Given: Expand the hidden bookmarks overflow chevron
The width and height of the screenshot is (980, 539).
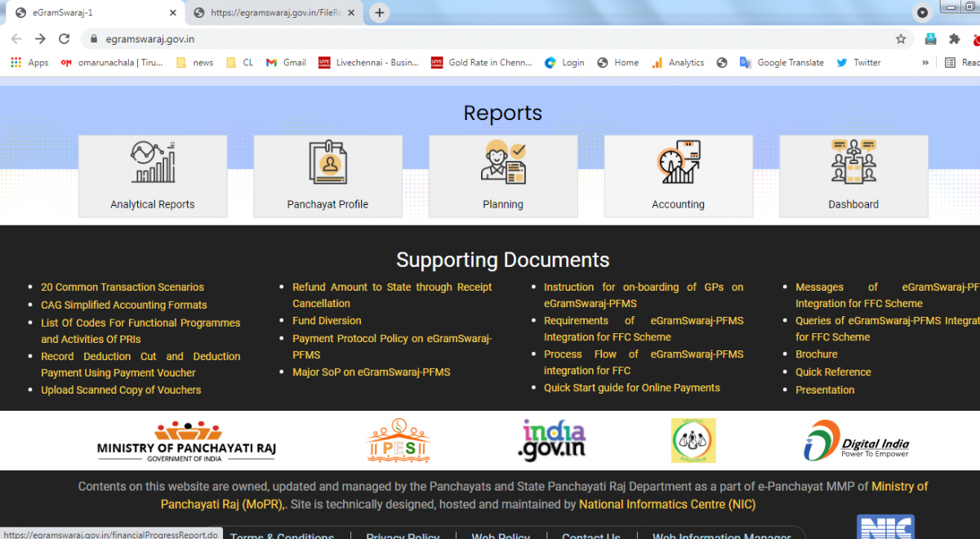Looking at the screenshot, I should [x=925, y=62].
